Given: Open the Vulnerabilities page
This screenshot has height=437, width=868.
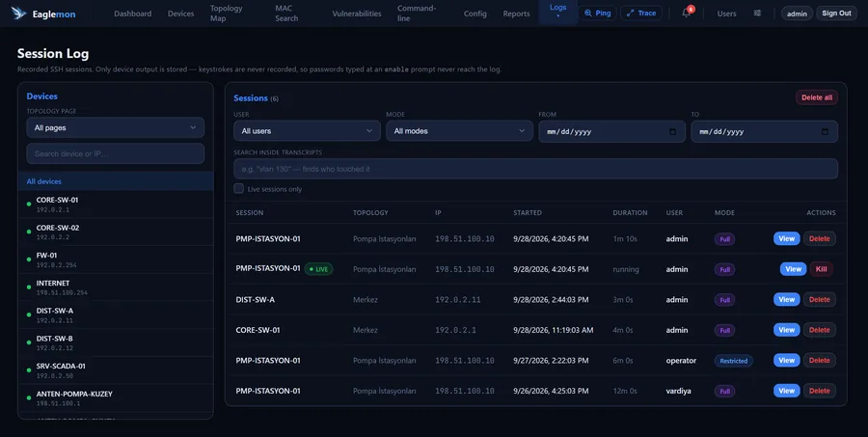Looking at the screenshot, I should pyautogui.click(x=357, y=14).
